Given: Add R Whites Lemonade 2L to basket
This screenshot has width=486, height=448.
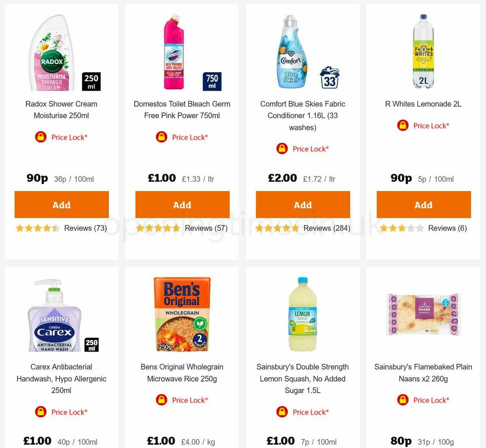Looking at the screenshot, I should [424, 205].
